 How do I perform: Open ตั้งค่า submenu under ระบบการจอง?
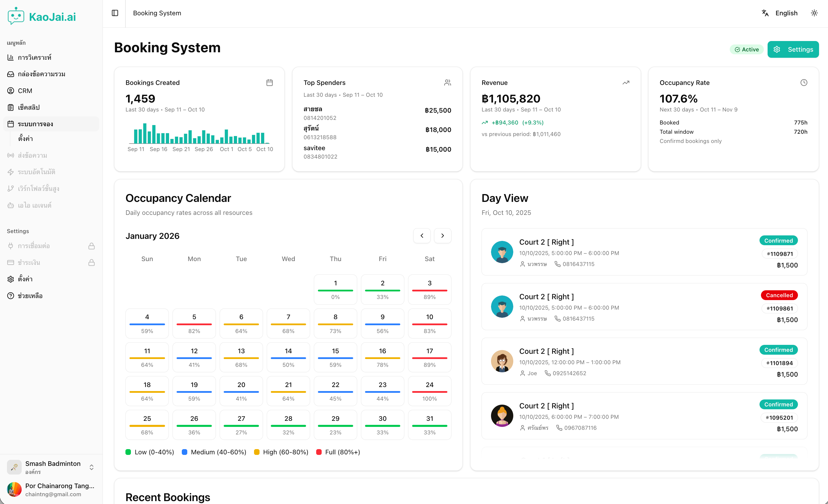[x=25, y=139]
